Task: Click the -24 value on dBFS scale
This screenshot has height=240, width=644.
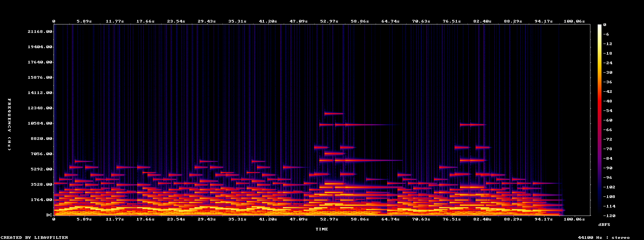Action: click(607, 63)
